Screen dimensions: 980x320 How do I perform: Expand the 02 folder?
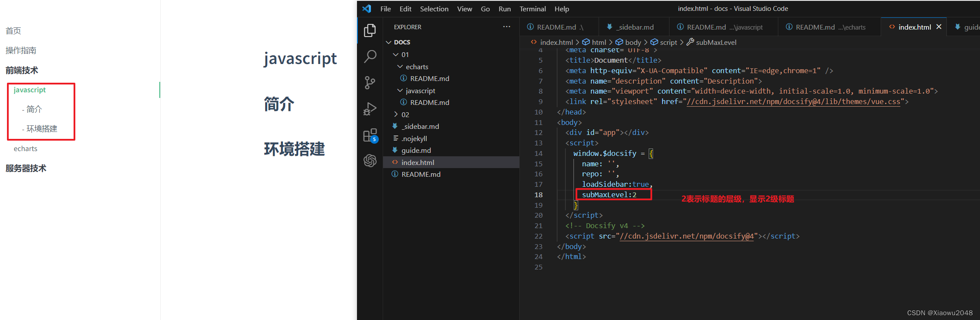tap(396, 115)
